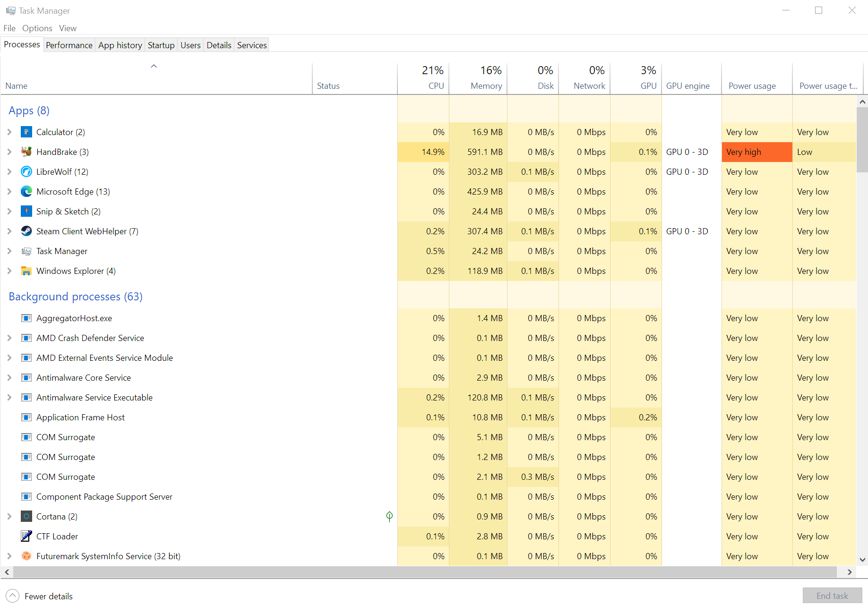Click the Task Manager title bar icon

point(11,10)
